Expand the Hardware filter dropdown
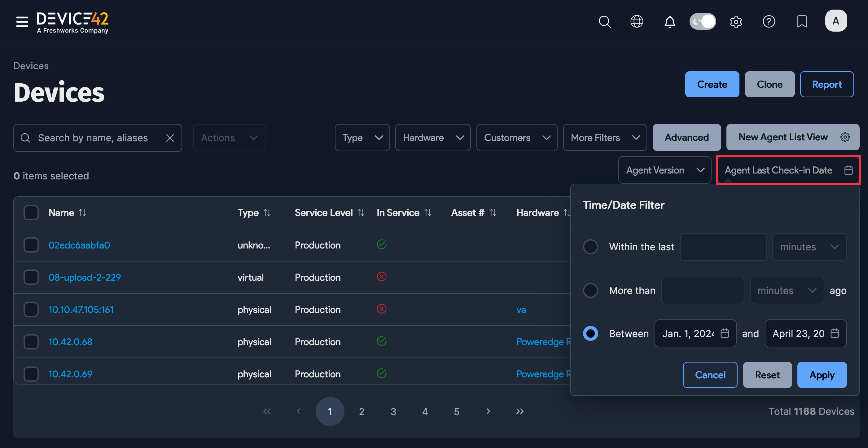868x448 pixels. (x=433, y=138)
